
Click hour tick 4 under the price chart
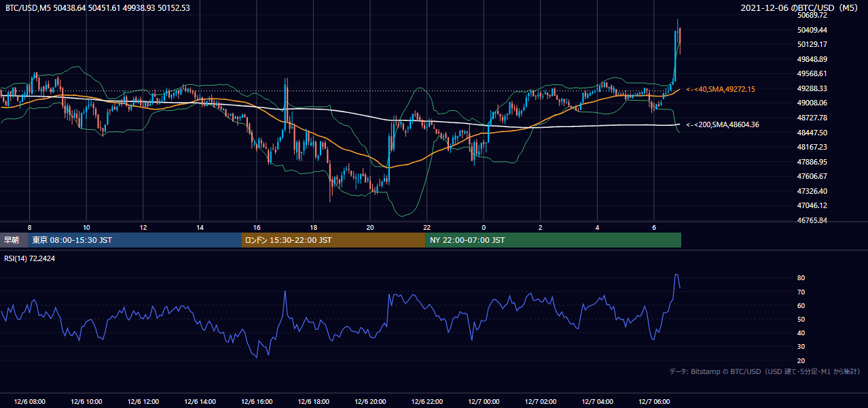[597, 227]
